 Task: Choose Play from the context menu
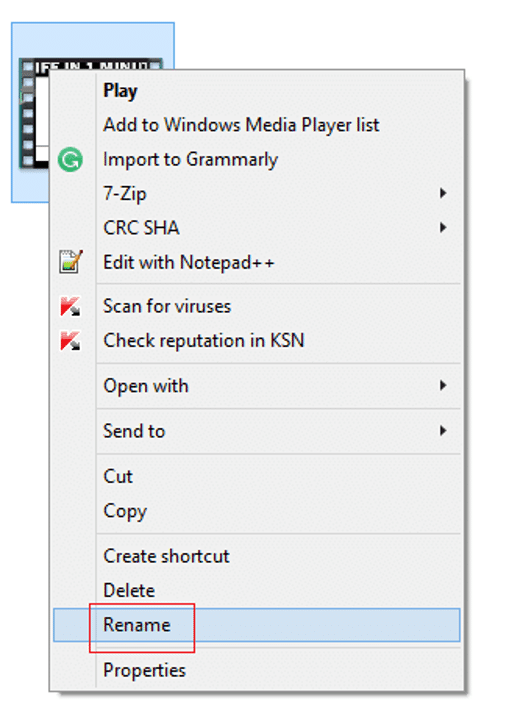[x=257, y=90]
